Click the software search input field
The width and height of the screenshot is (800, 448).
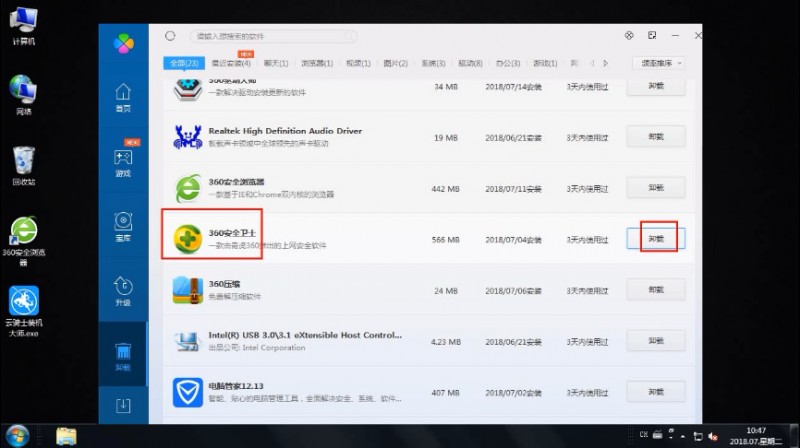[273, 36]
